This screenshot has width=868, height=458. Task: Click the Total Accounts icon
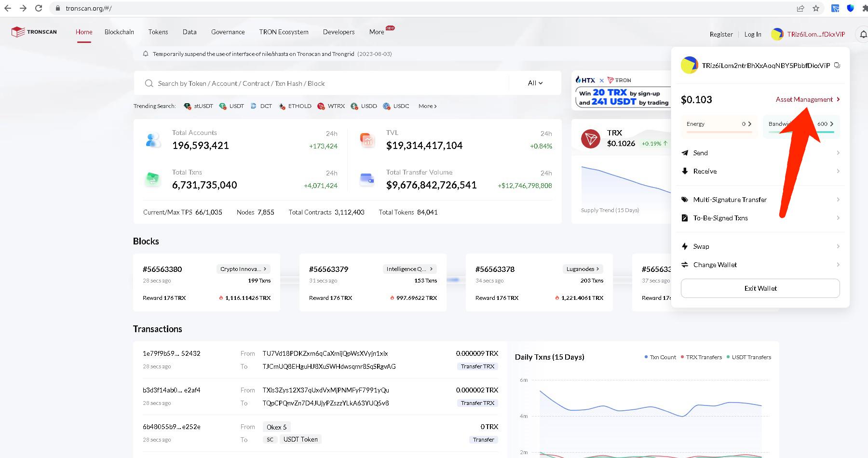coord(153,140)
